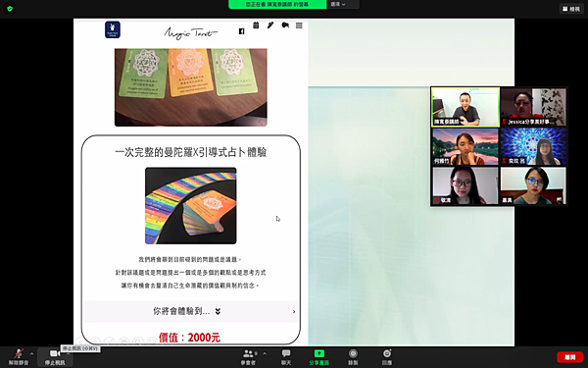Open the Facebook icon in the webpage header
This screenshot has height=368, width=588.
click(x=241, y=31)
